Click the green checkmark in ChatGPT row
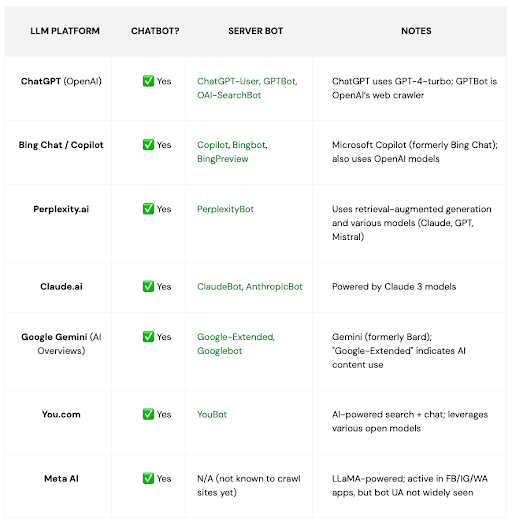This screenshot has width=512, height=524. 148,81
